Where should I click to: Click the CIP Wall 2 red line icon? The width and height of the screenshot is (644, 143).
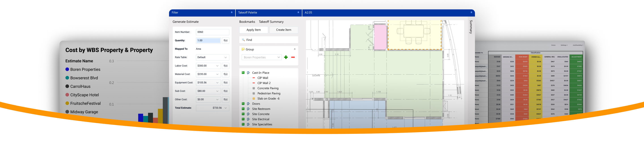point(254,83)
